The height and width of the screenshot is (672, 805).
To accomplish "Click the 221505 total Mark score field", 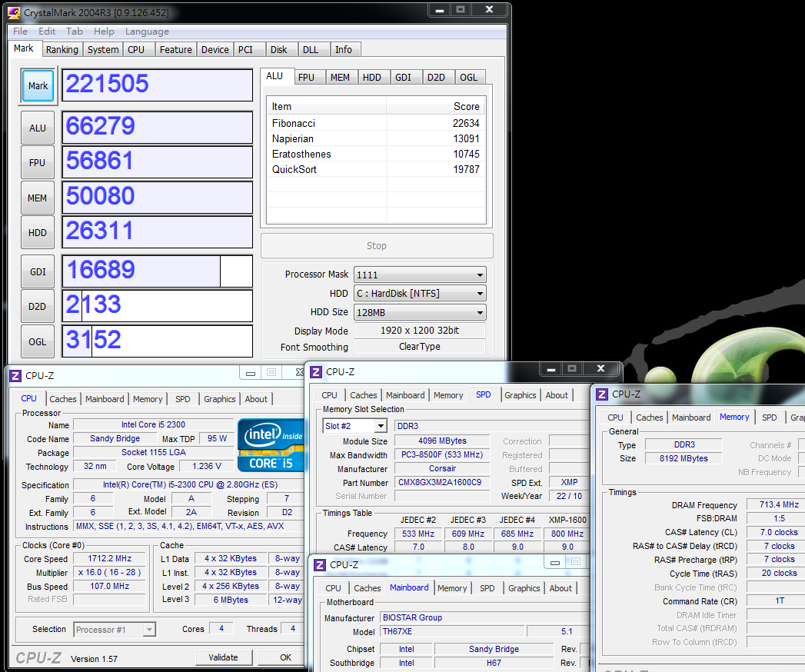I will pos(158,85).
